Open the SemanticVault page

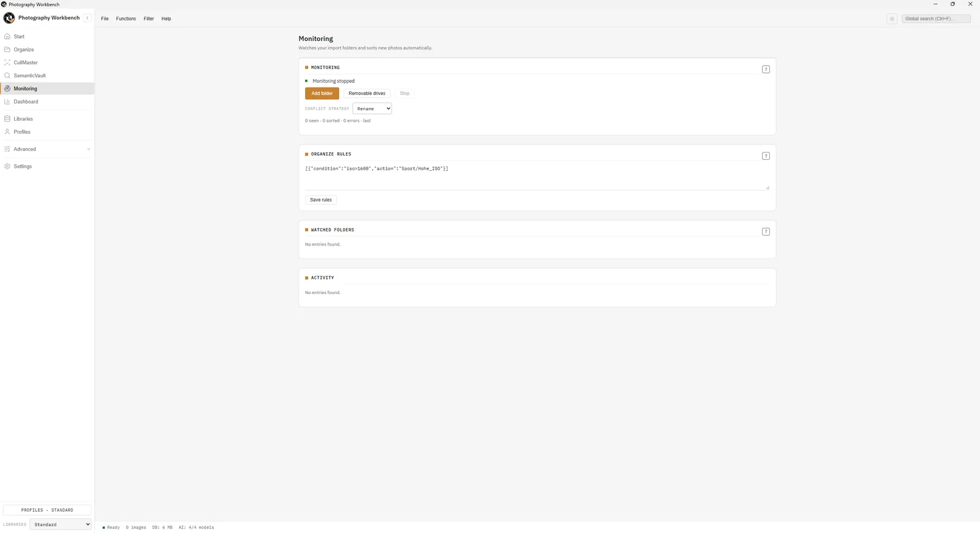pyautogui.click(x=47, y=75)
